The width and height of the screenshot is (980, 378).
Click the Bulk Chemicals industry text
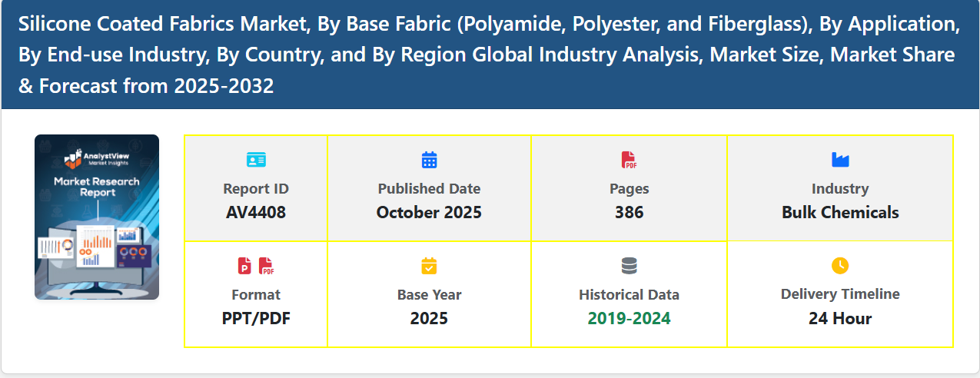tap(840, 213)
